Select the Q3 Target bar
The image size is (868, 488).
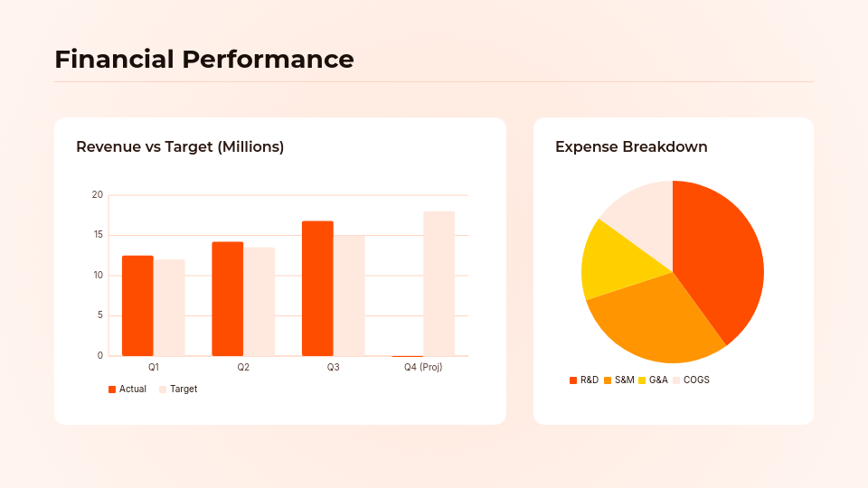coord(349,296)
